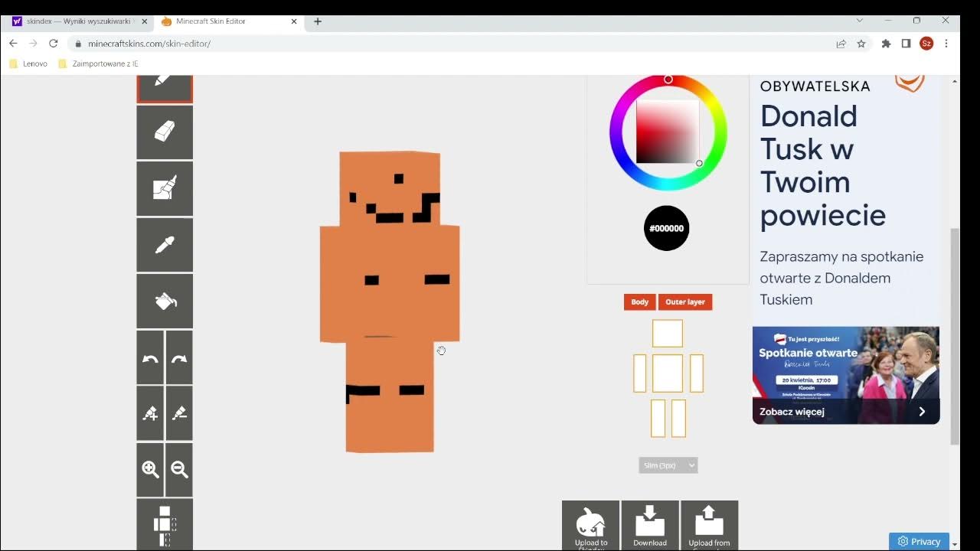Select the darken color tool

click(x=179, y=413)
